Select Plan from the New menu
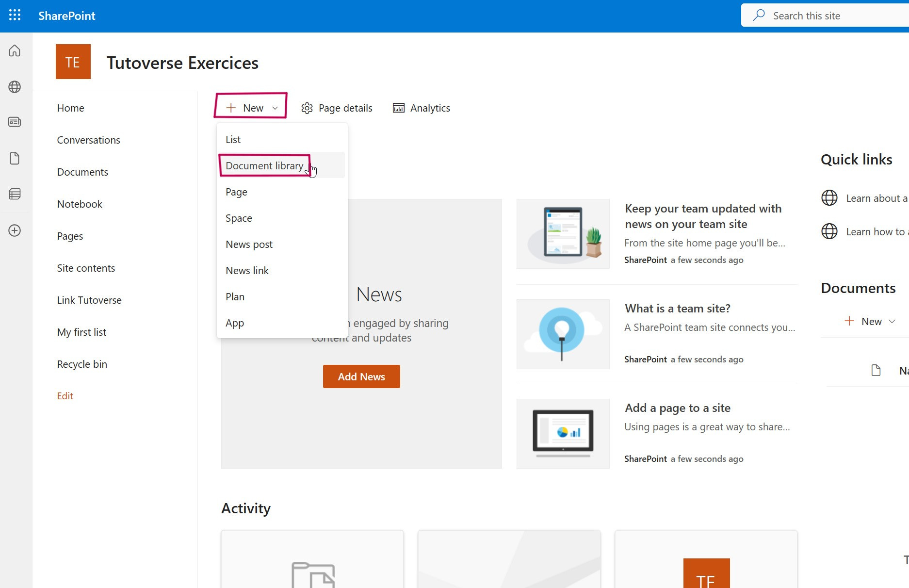 280,297
